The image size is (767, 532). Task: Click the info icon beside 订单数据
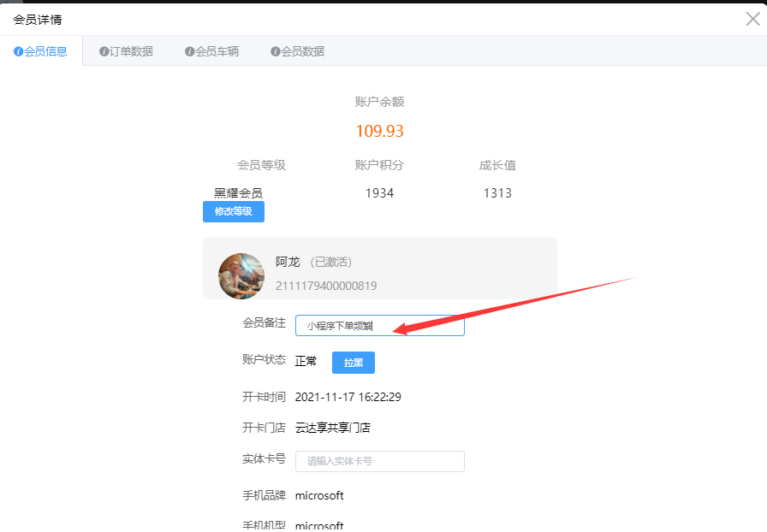104,51
